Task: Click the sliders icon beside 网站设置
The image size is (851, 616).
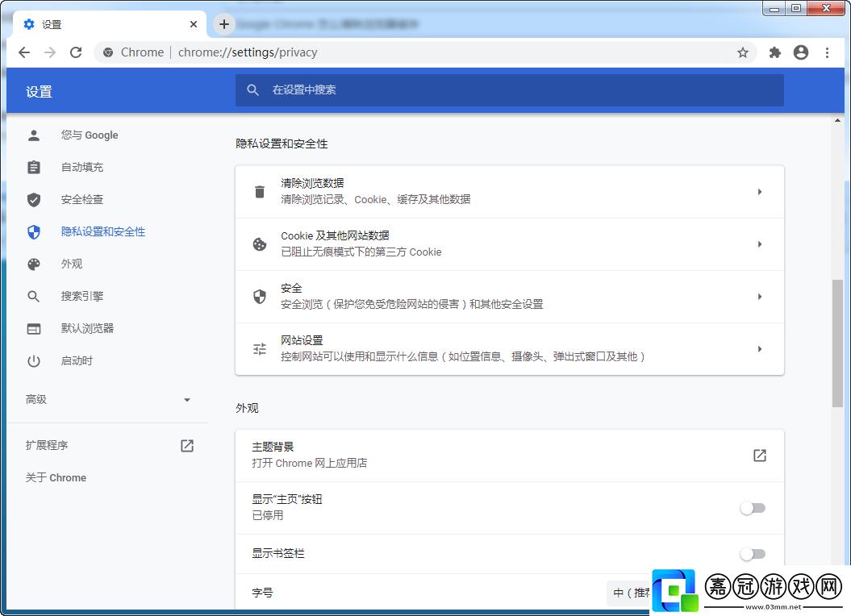Action: [x=260, y=349]
